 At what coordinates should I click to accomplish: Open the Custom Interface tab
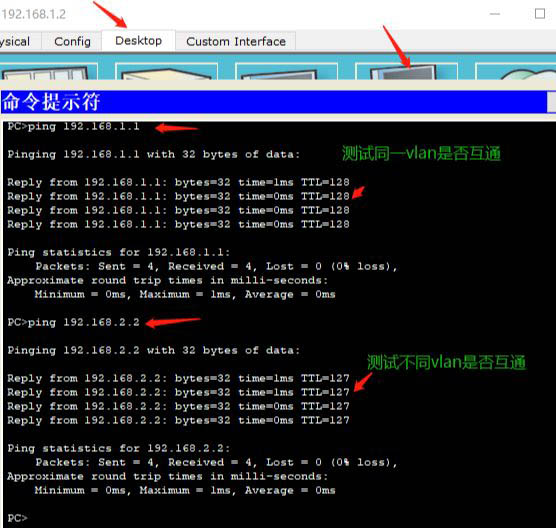[x=236, y=42]
